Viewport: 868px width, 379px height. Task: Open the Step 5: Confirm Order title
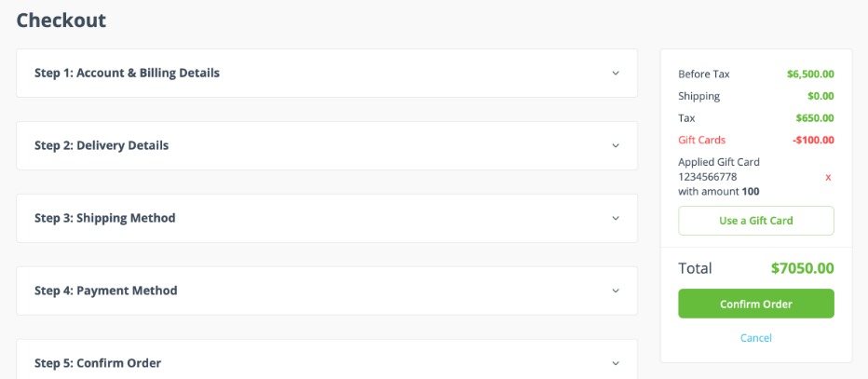98,363
